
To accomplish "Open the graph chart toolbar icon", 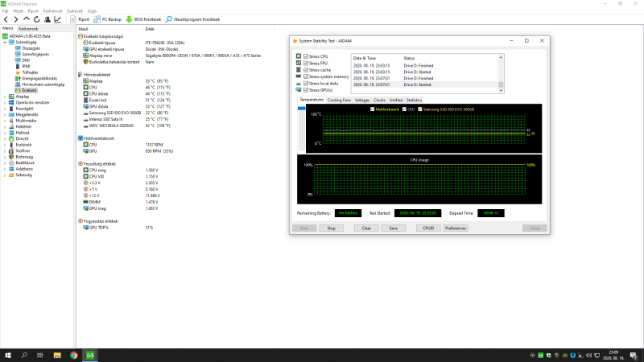I will [x=57, y=19].
